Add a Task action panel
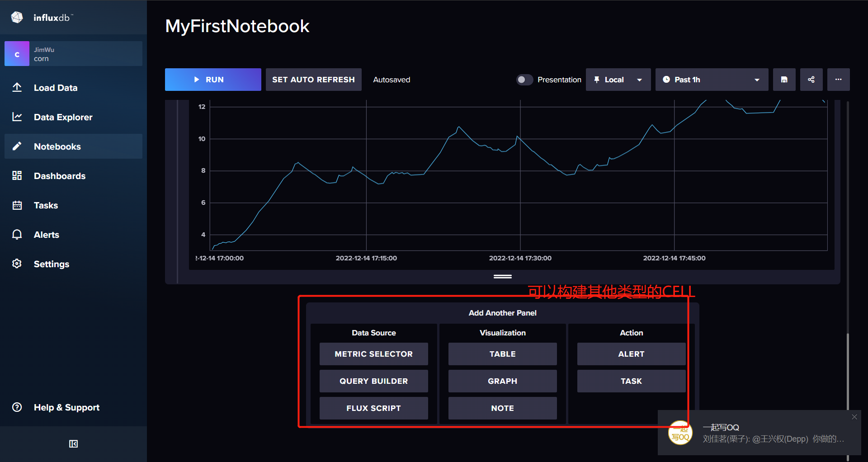The height and width of the screenshot is (462, 868). point(631,381)
